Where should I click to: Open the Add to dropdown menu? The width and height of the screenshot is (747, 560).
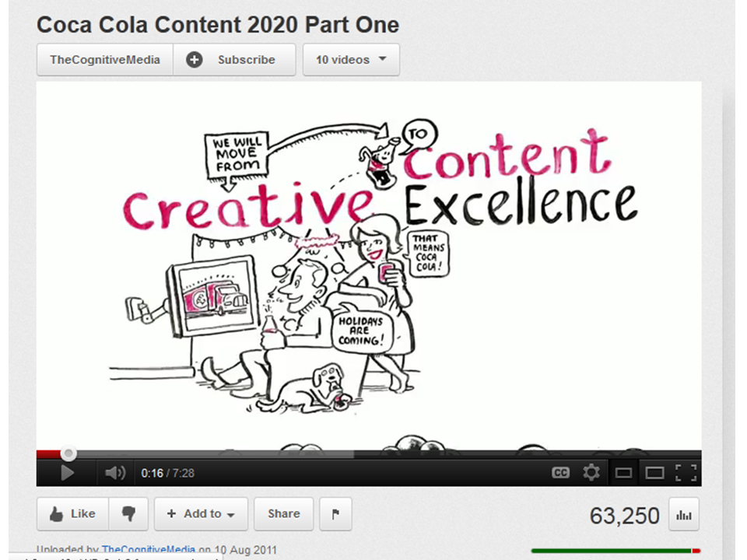pos(201,514)
